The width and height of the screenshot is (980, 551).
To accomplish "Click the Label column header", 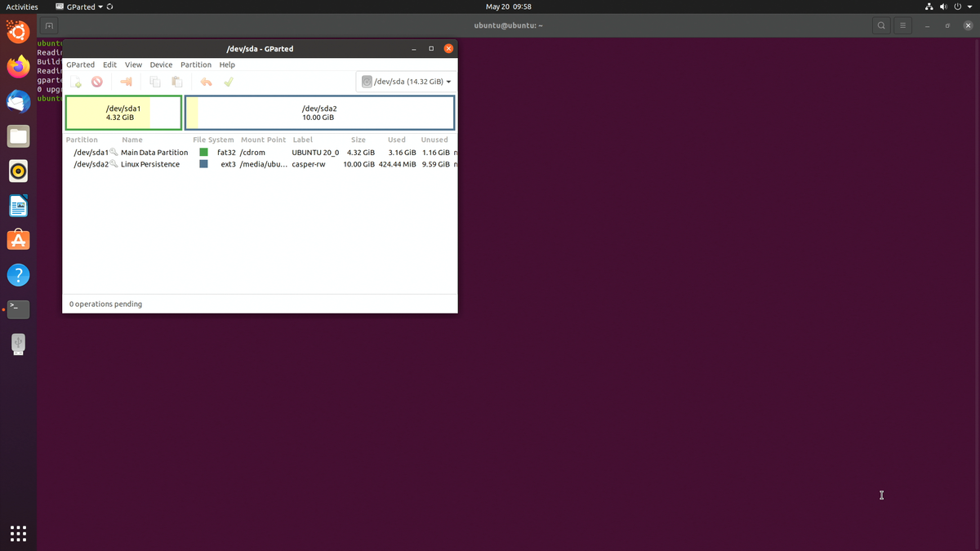I will 302,140.
